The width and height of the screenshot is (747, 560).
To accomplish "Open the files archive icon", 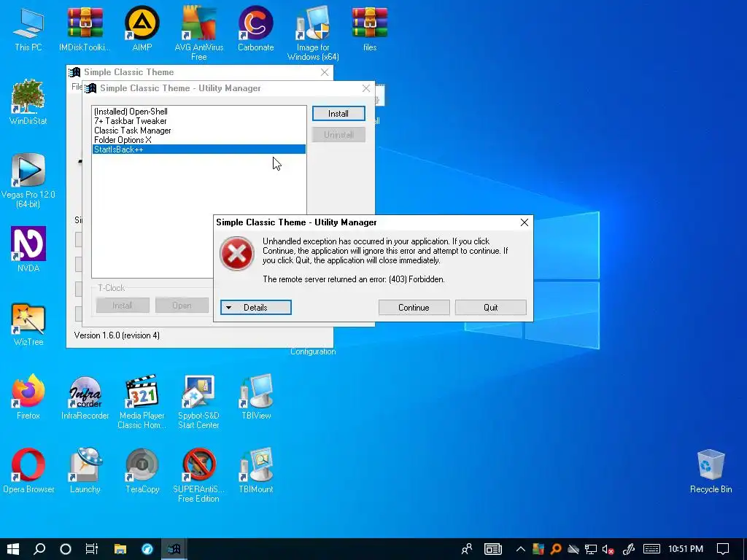I will [x=370, y=28].
